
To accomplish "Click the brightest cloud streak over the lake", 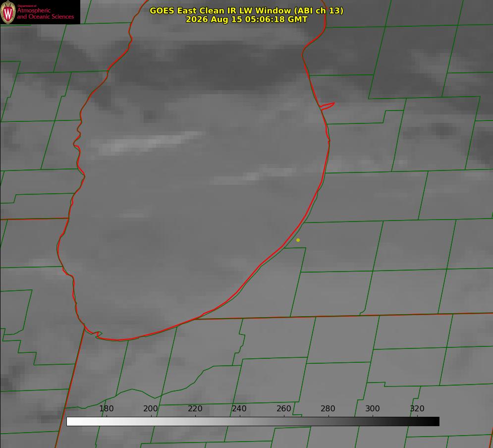I will 148,143.
